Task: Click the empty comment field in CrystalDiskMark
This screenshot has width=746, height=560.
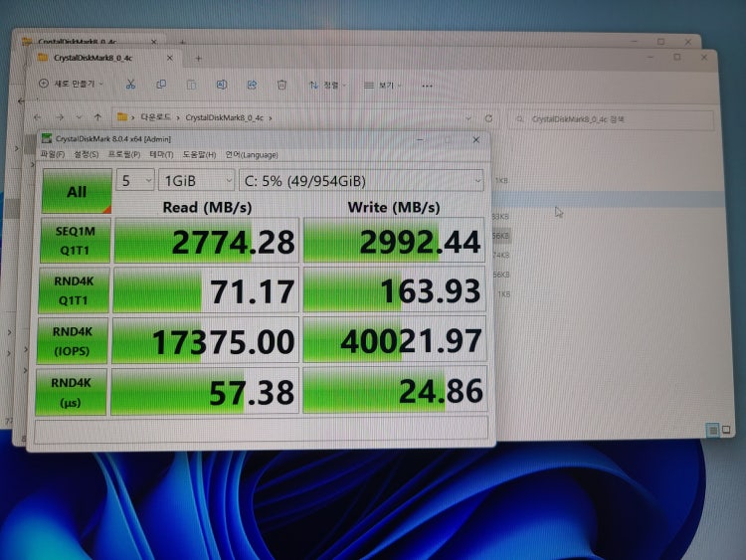Action: [262, 429]
